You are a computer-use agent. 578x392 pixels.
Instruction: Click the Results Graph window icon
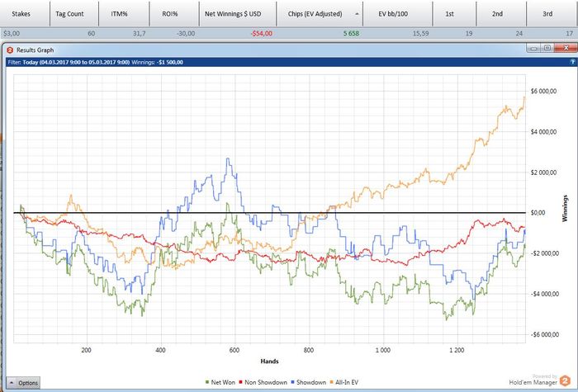tap(10, 50)
